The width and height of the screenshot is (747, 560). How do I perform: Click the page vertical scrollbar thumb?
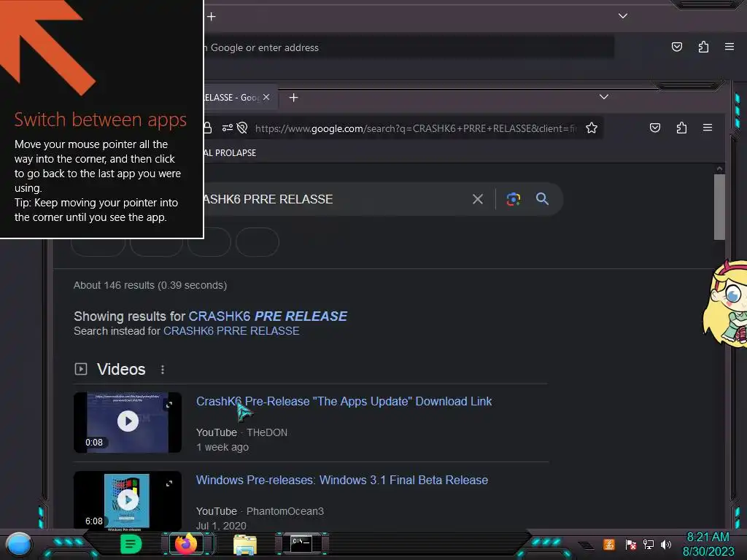[x=719, y=206]
